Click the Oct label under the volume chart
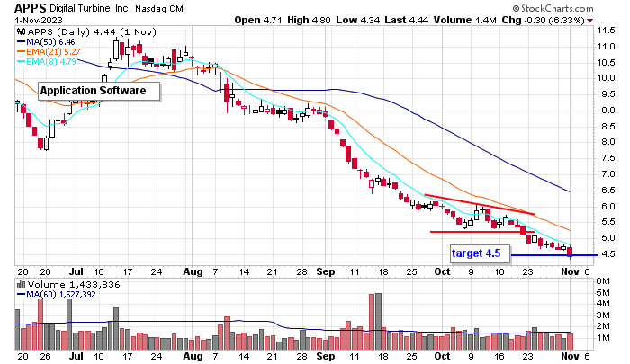 point(443,356)
